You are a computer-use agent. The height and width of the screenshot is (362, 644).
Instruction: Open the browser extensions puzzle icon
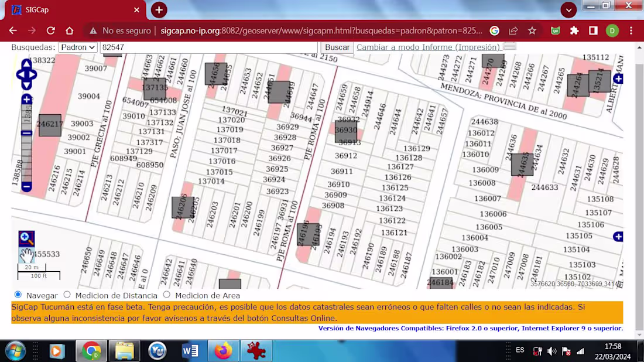pos(574,30)
